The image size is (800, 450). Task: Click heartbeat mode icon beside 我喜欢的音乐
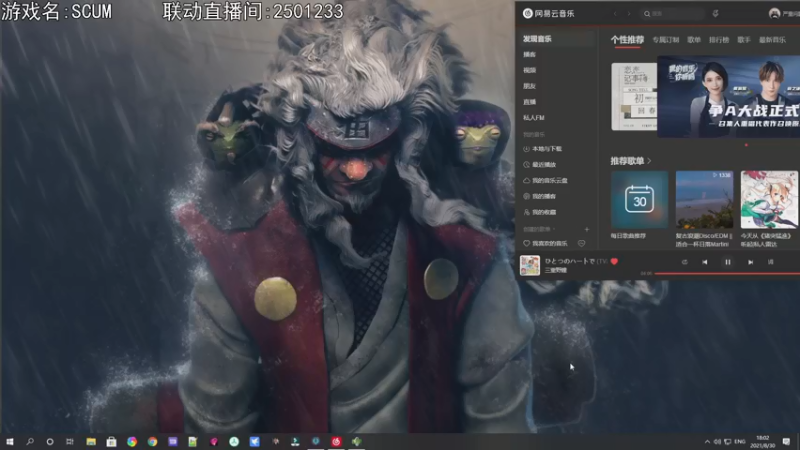[x=581, y=244]
